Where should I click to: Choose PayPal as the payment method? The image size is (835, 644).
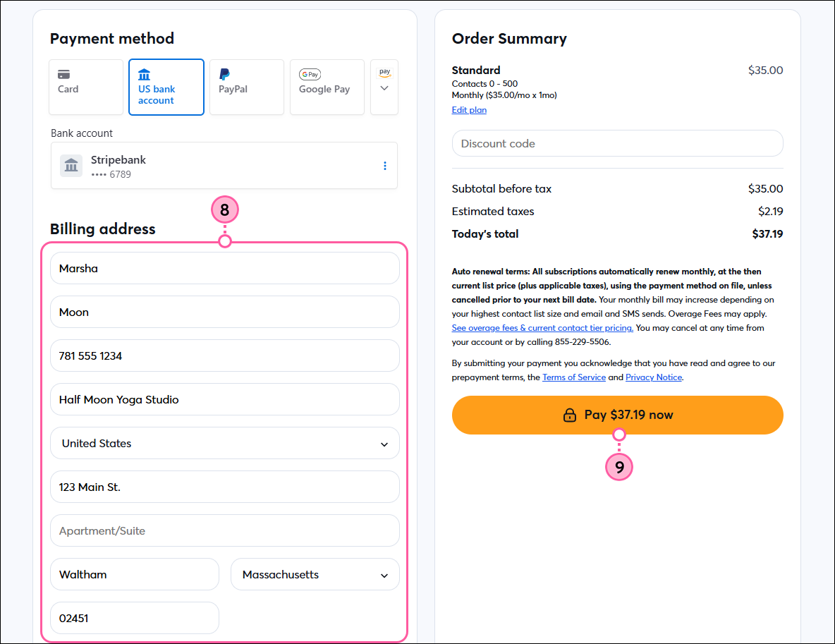pyautogui.click(x=246, y=86)
